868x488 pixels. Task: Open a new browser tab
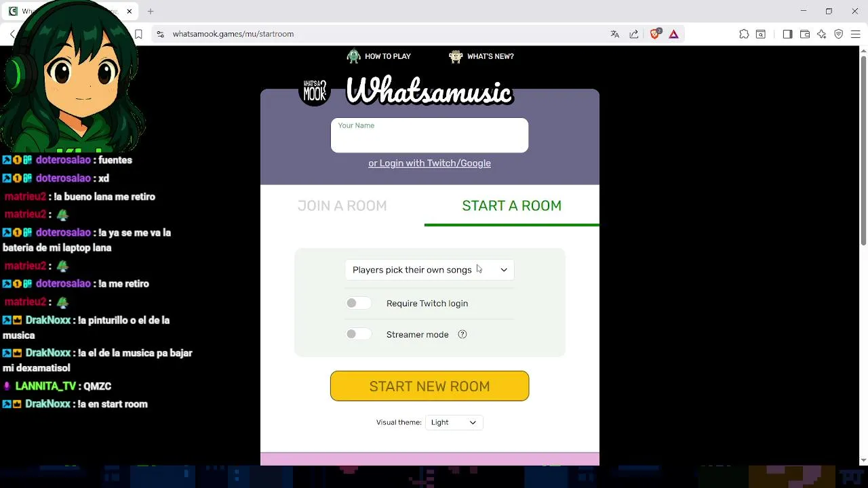tap(151, 12)
